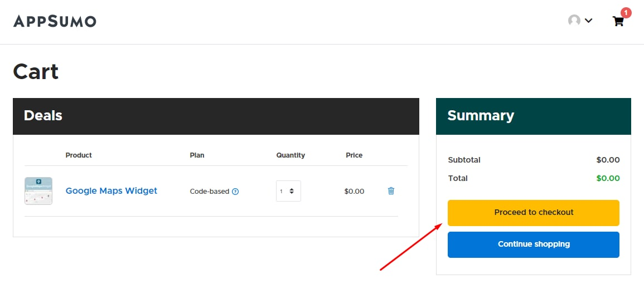Click the help icon beside Code-based

point(235,192)
